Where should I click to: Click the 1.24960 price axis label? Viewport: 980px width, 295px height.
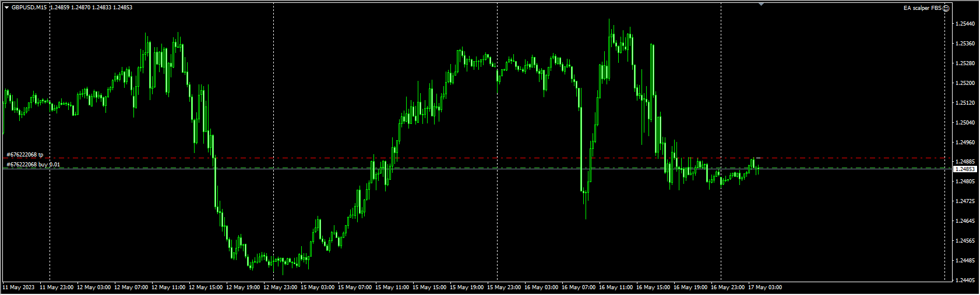pos(965,143)
